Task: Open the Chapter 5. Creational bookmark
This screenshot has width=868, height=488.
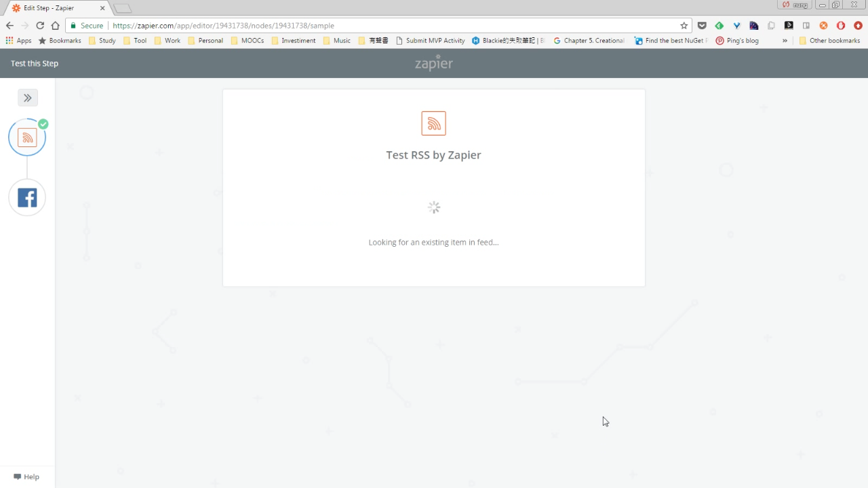Action: click(589, 41)
